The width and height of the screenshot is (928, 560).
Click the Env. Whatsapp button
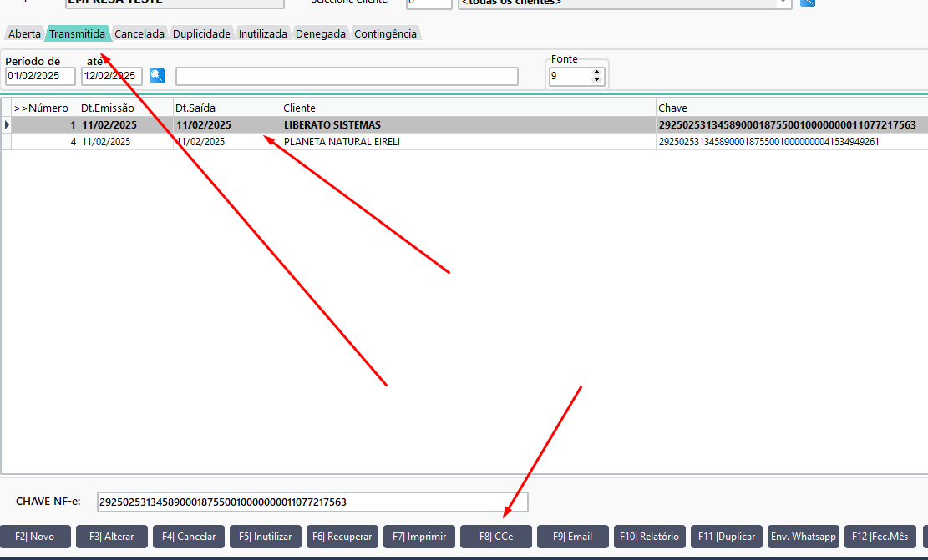tap(803, 537)
